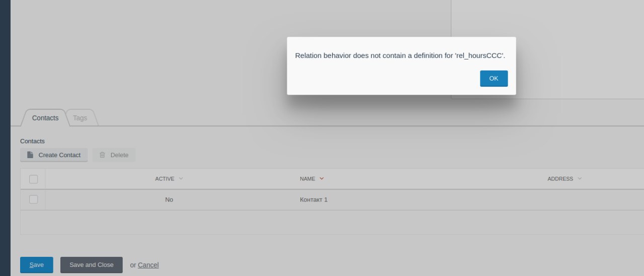The height and width of the screenshot is (276, 644).
Task: Click the Cancel link
Action: 148,265
